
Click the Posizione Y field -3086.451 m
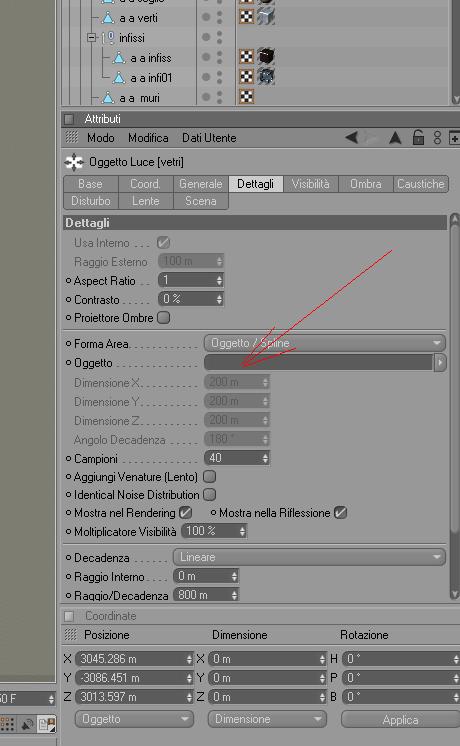(x=134, y=678)
